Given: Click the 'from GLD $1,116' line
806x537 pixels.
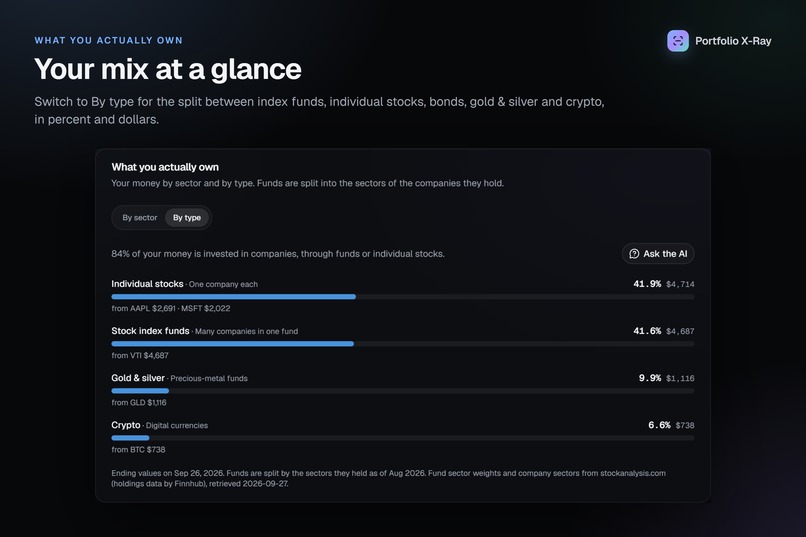Looking at the screenshot, I should (139, 403).
